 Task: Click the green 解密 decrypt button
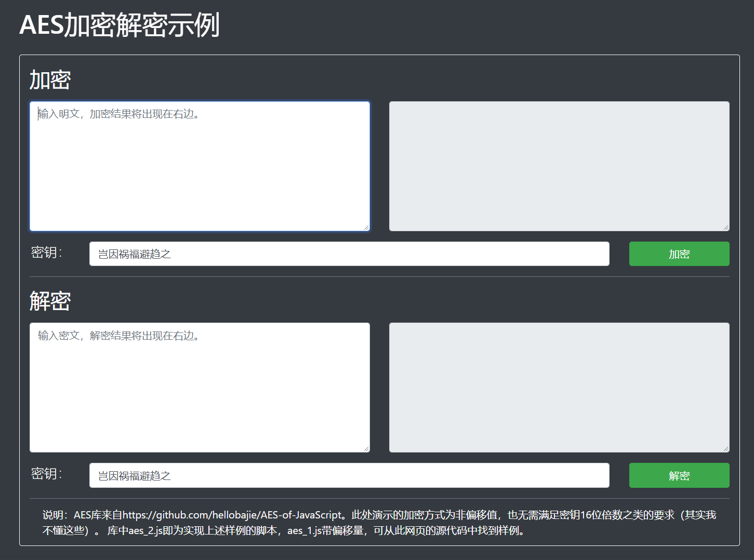coord(679,475)
